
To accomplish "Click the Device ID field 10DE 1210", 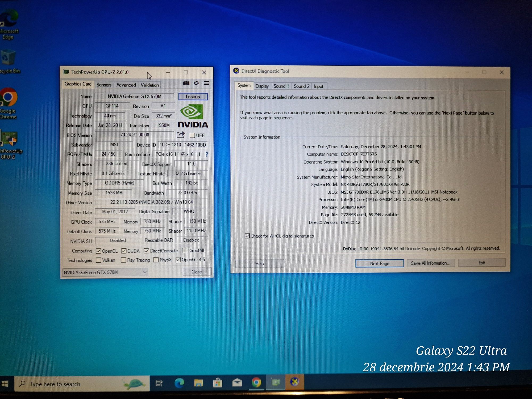I will click(183, 145).
